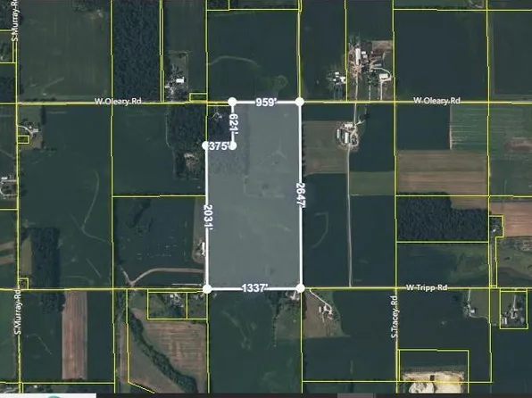Click the 2647' dimension label

click(301, 195)
